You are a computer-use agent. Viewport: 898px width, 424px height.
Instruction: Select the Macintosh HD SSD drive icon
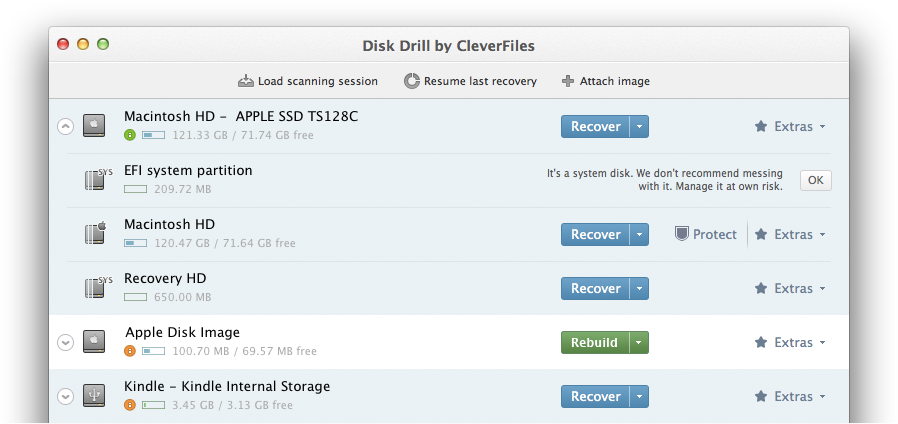(94, 125)
